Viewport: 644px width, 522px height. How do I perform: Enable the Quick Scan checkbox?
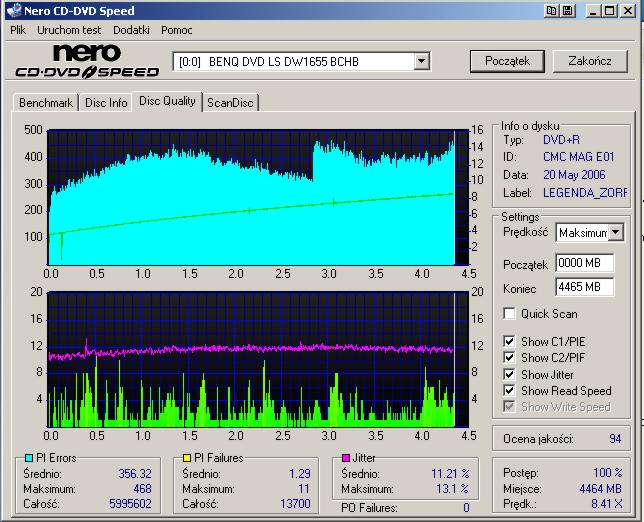tap(509, 314)
